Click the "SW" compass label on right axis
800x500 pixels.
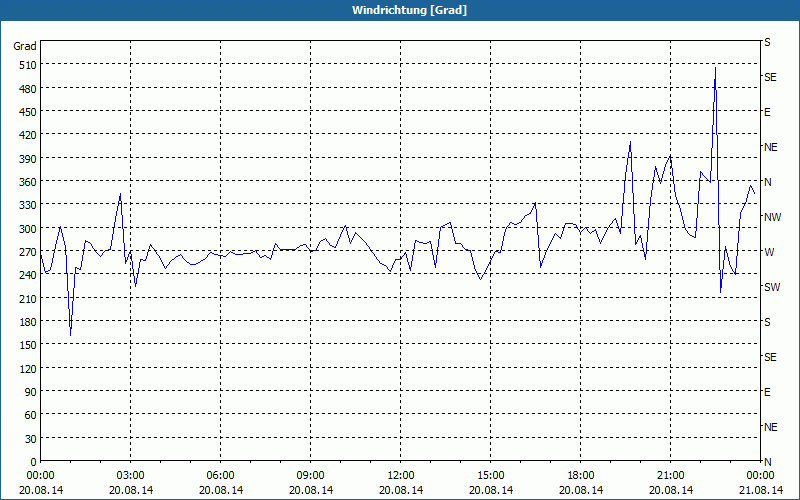pos(772,287)
